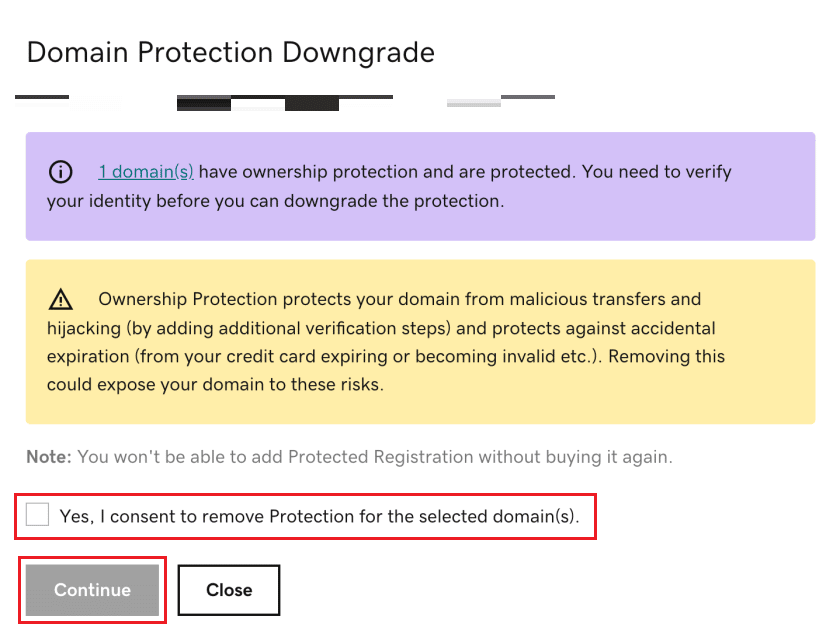Tick the consent to remove Protection checkbox
Image resolution: width=840 pixels, height=644 pixels.
click(x=38, y=515)
